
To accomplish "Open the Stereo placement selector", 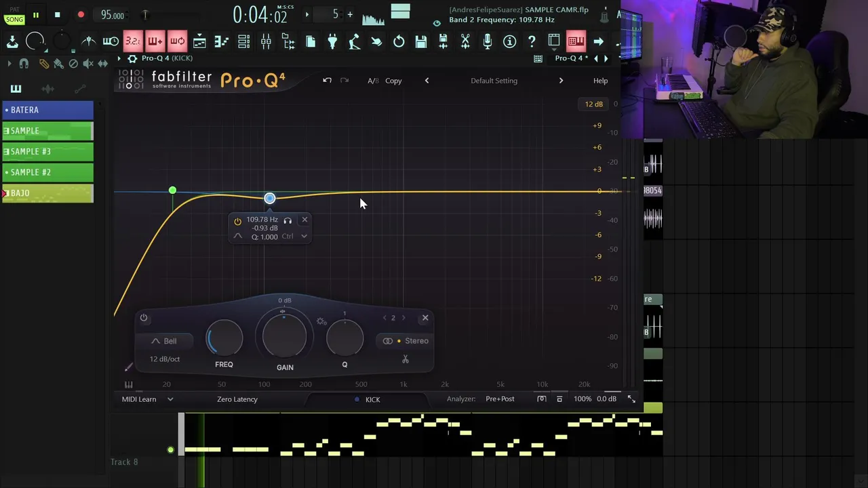I will click(406, 341).
